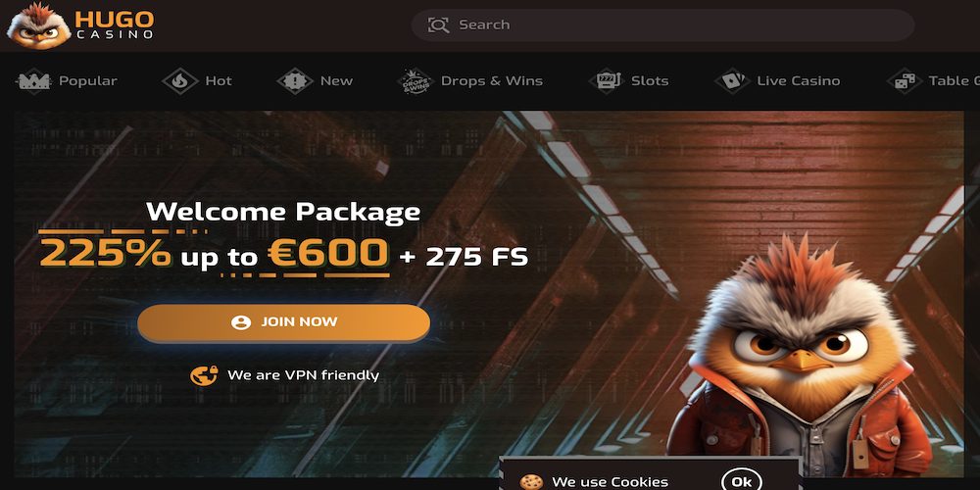Click the VPN friendly globe icon
This screenshot has height=490, width=980.
[204, 375]
